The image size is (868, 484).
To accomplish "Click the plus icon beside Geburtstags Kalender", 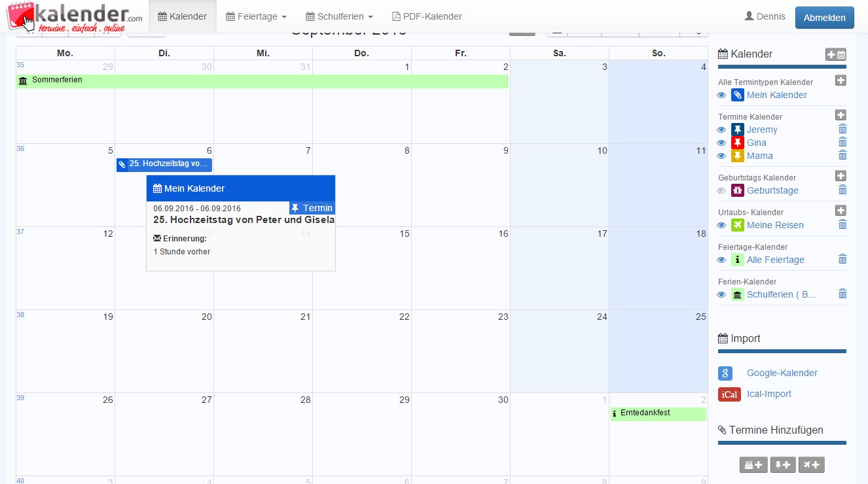I will point(841,176).
